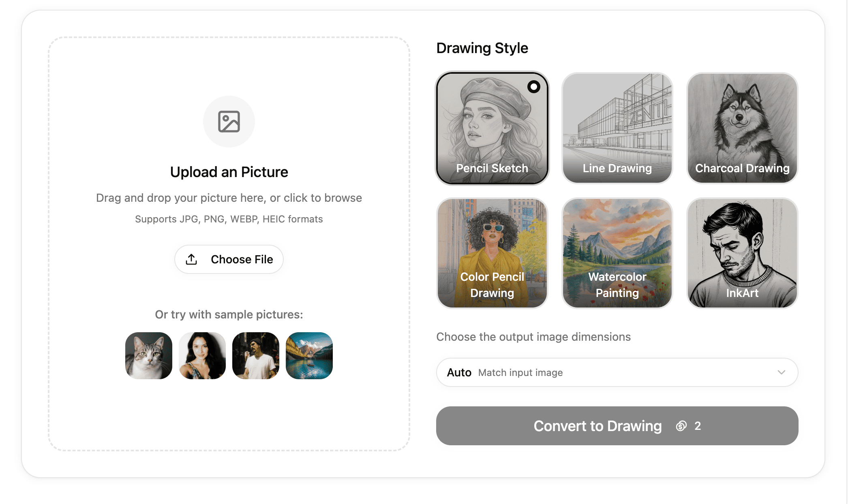Select the Pencil Sketch style thumbnail
Screen dimensions: 848x504
click(492, 128)
